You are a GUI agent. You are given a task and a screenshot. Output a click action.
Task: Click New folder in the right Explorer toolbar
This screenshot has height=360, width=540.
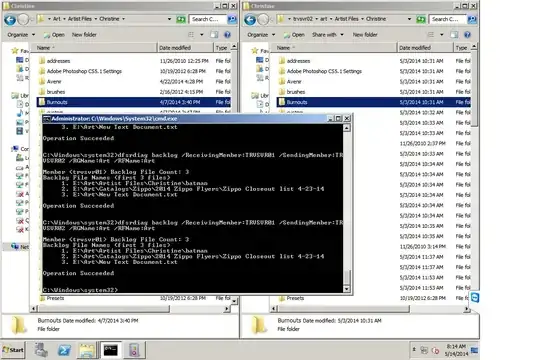point(365,35)
